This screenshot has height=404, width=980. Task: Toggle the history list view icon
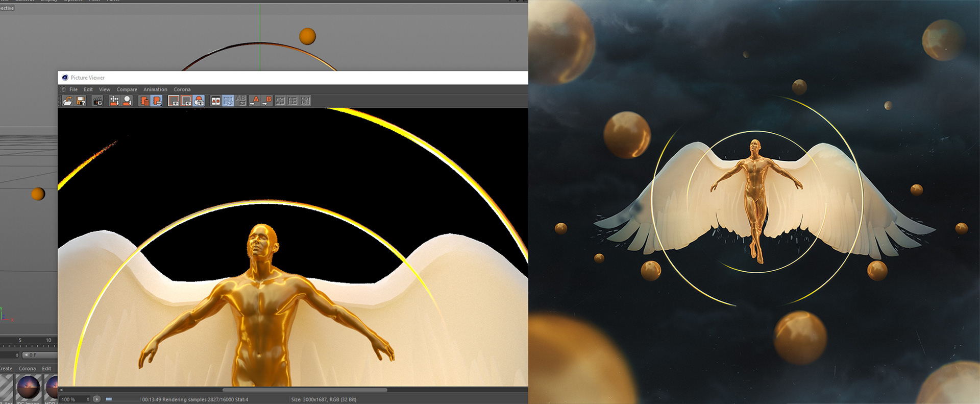pyautogui.click(x=157, y=101)
